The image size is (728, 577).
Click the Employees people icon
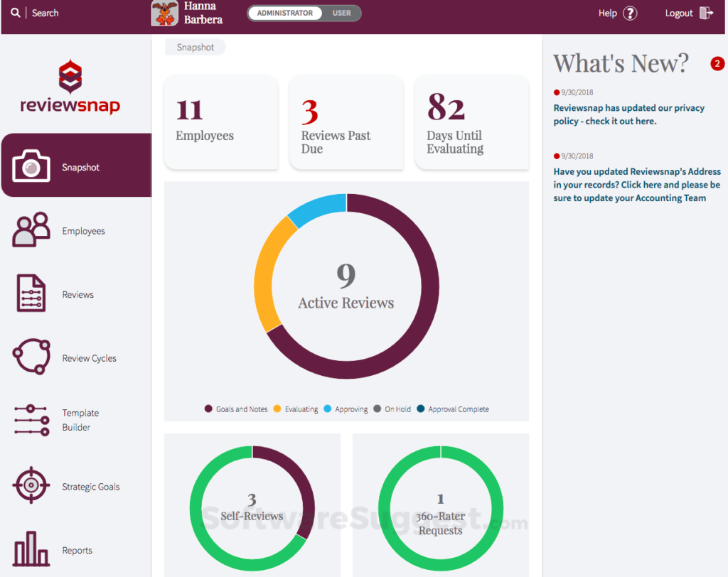tap(31, 230)
